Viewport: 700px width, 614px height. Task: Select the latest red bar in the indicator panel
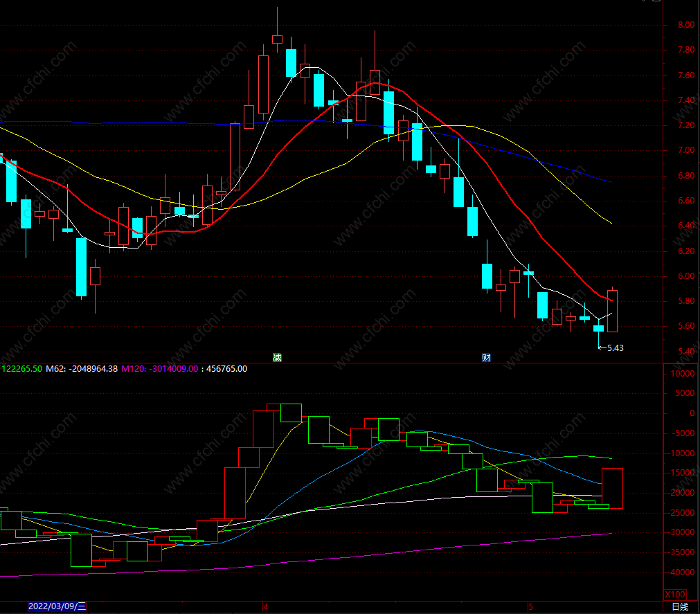(613, 488)
